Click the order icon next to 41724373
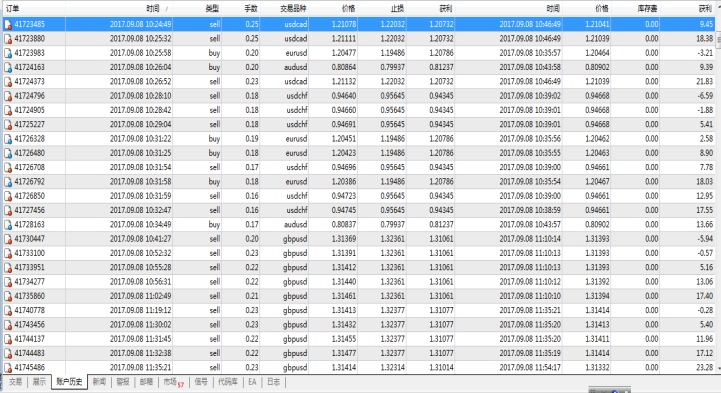721x393 pixels. [x=8, y=81]
